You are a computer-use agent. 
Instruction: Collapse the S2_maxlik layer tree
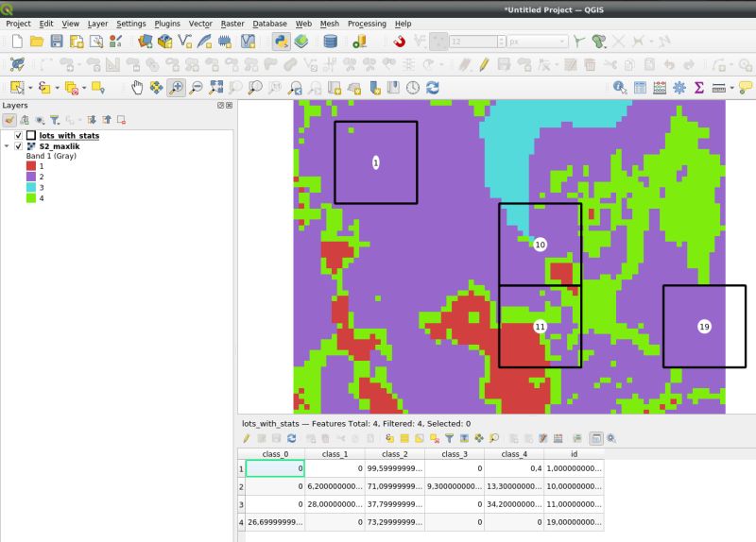pos(7,146)
